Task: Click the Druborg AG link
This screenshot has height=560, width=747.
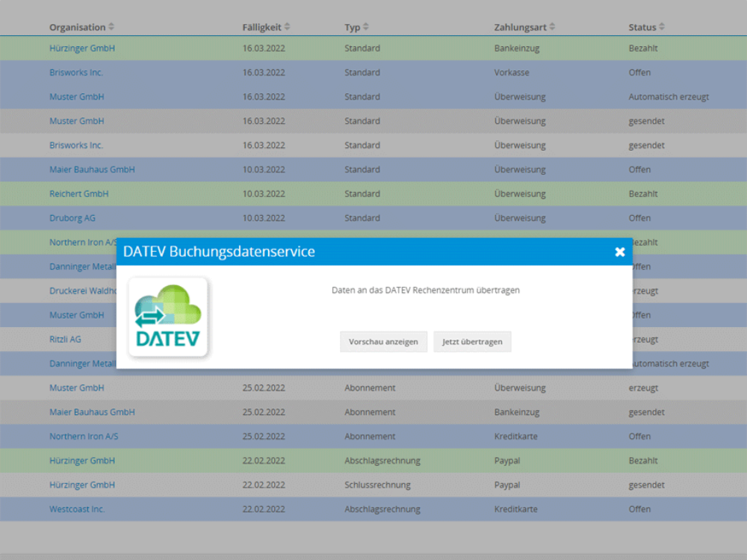Action: pos(72,218)
